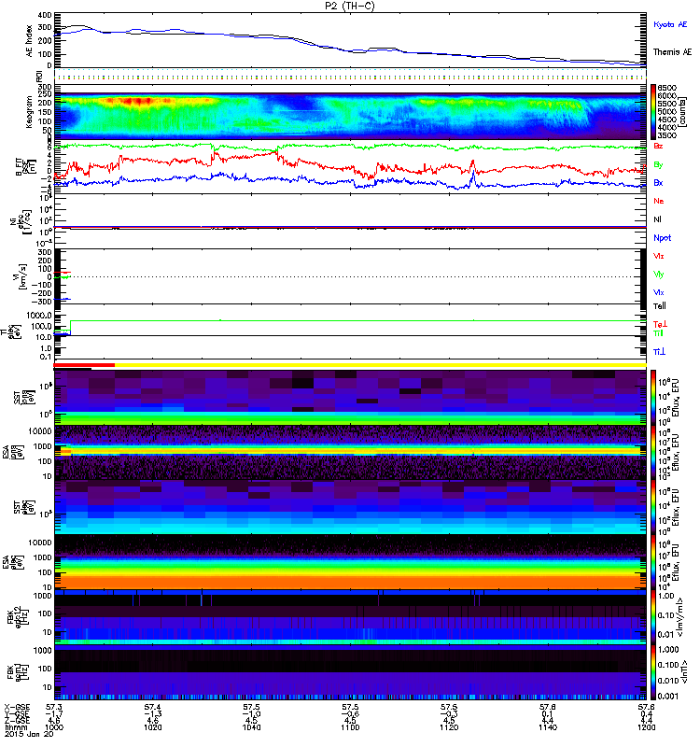Screen dimensions: 700x747
Task: Click the red Bz legend label
Action: point(659,147)
